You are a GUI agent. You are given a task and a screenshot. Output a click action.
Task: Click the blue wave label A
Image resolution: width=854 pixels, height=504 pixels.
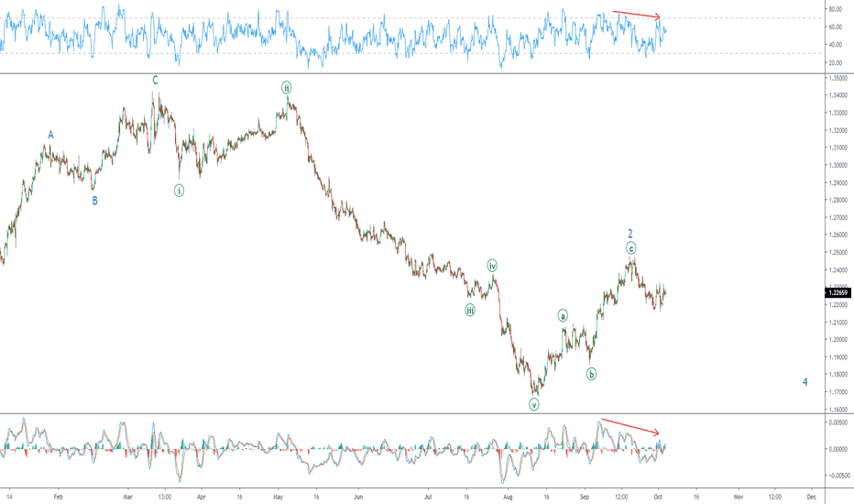50,135
